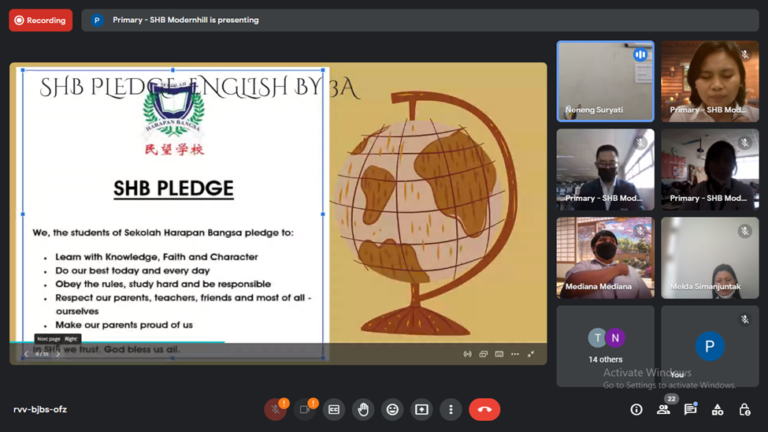Click the Present now screen-share icon
The image size is (768, 432).
click(x=422, y=409)
